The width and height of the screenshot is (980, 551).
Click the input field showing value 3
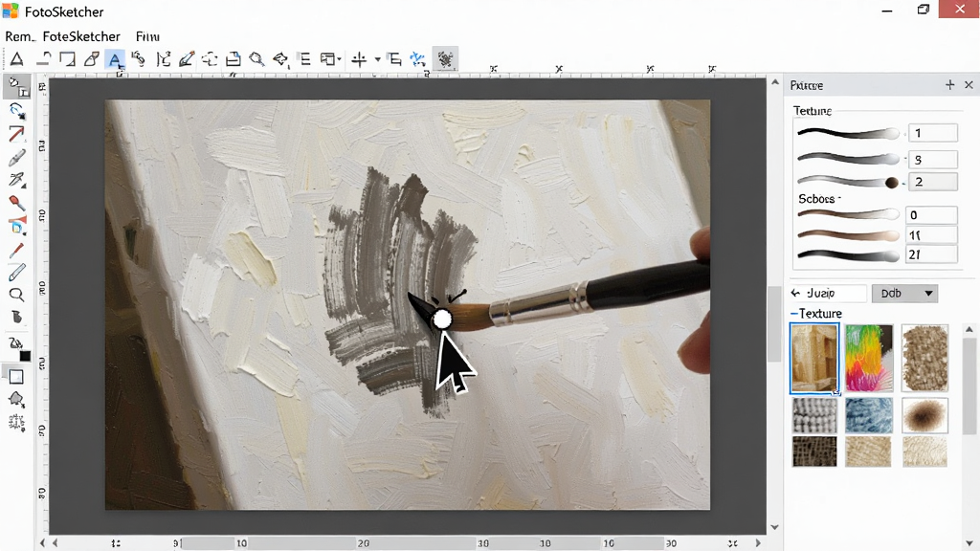point(932,160)
